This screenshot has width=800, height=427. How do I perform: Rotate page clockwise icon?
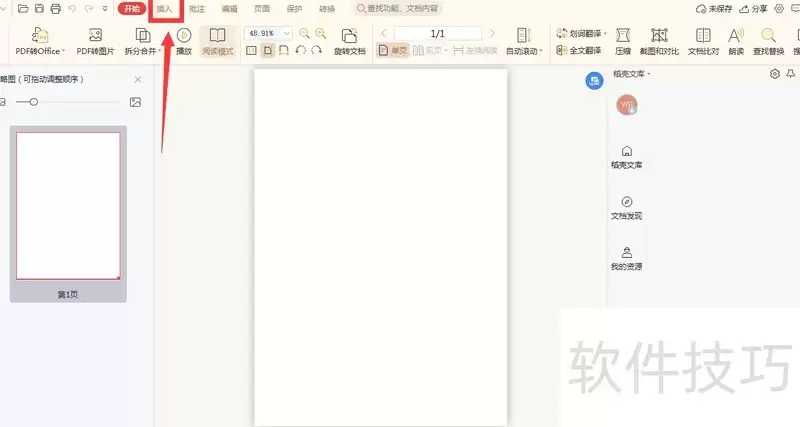point(316,50)
